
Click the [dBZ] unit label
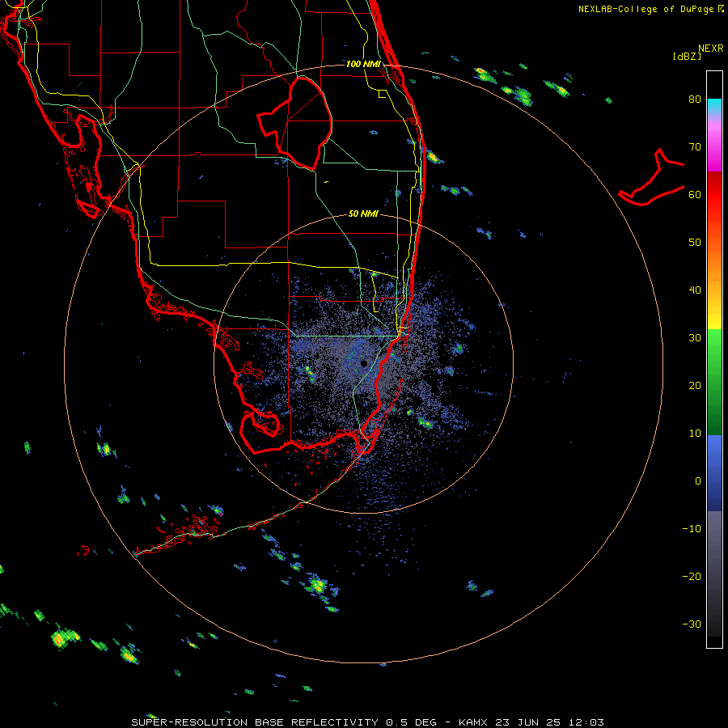coord(687,57)
